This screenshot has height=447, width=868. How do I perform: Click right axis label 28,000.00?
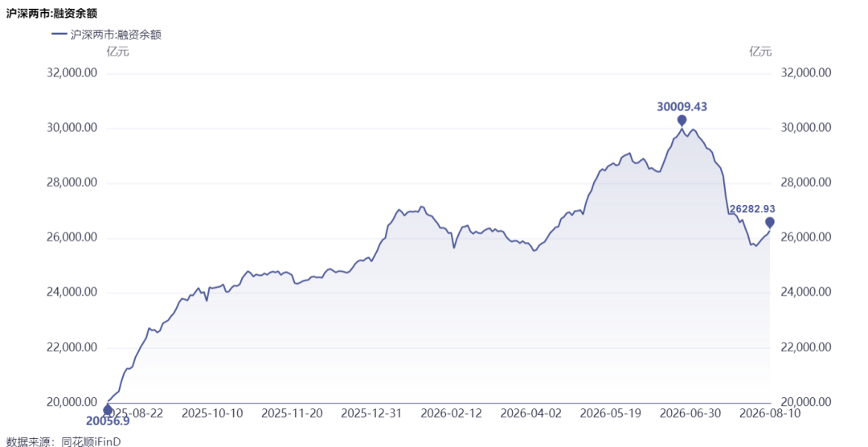(x=805, y=182)
